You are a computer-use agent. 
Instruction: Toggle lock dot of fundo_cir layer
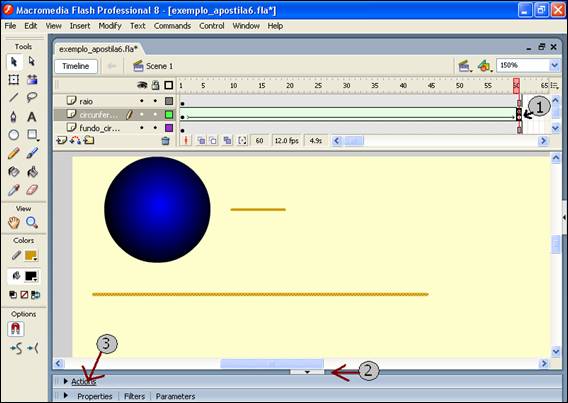155,128
